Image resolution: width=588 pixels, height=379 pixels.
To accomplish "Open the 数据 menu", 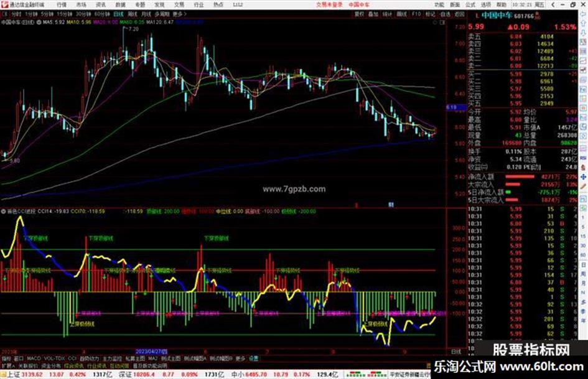I will (120, 5).
